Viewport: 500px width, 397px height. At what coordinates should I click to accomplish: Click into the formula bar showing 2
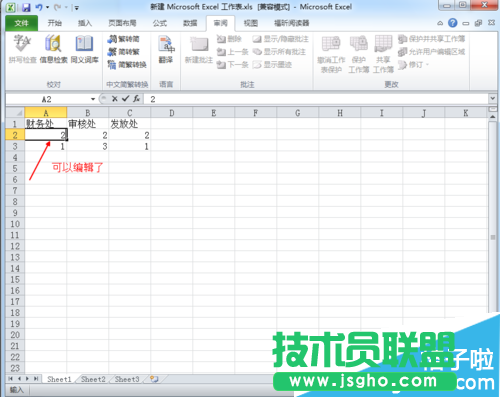[316, 99]
